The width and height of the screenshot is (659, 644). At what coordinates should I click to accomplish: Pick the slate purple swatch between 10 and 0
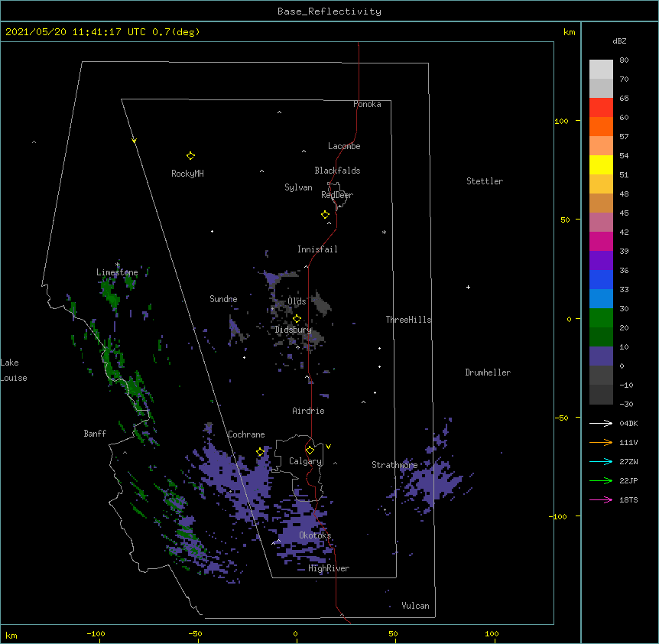tap(601, 356)
